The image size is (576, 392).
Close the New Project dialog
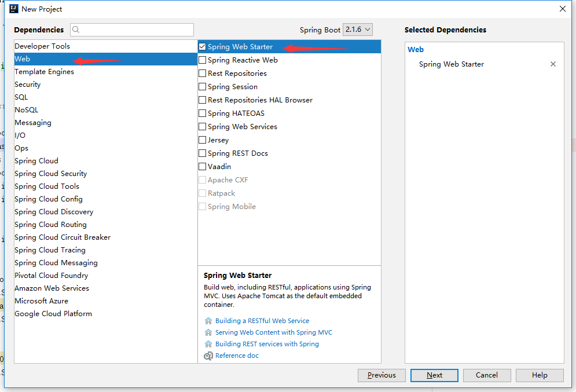[562, 9]
